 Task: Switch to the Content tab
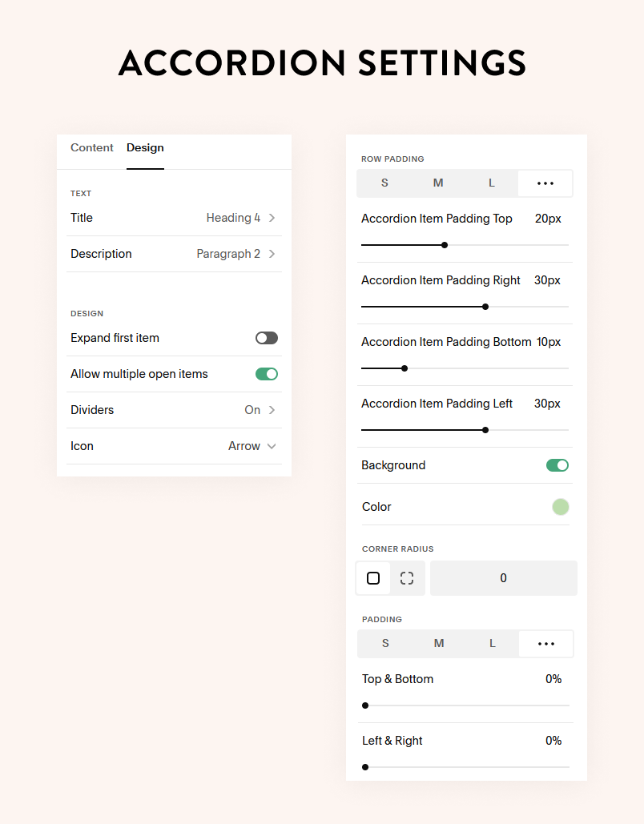tap(91, 147)
